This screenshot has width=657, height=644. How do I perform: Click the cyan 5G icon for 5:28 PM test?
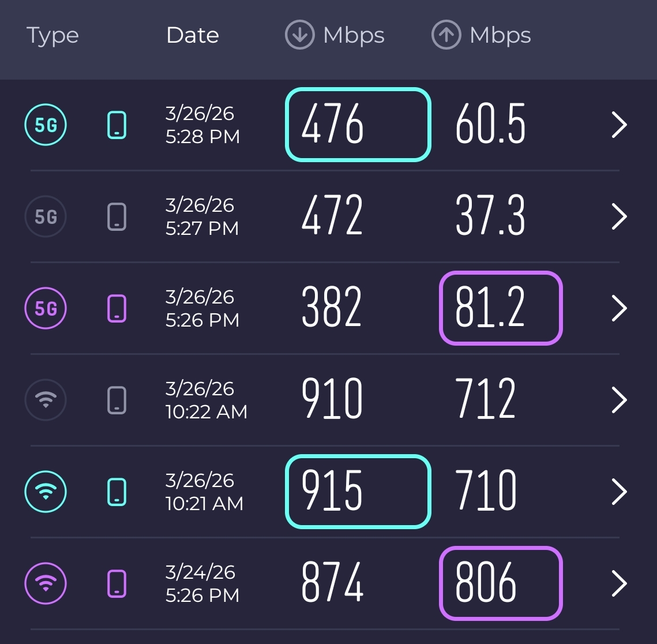point(46,125)
